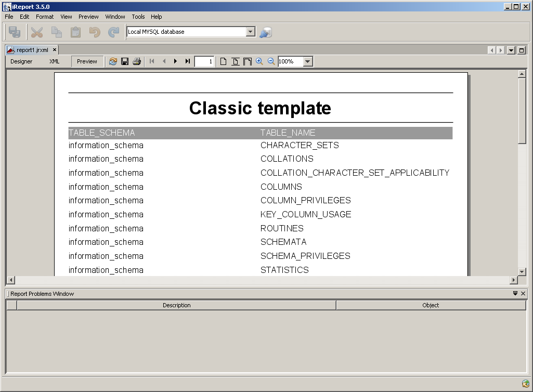Select the Preview view toggle button

(x=87, y=61)
